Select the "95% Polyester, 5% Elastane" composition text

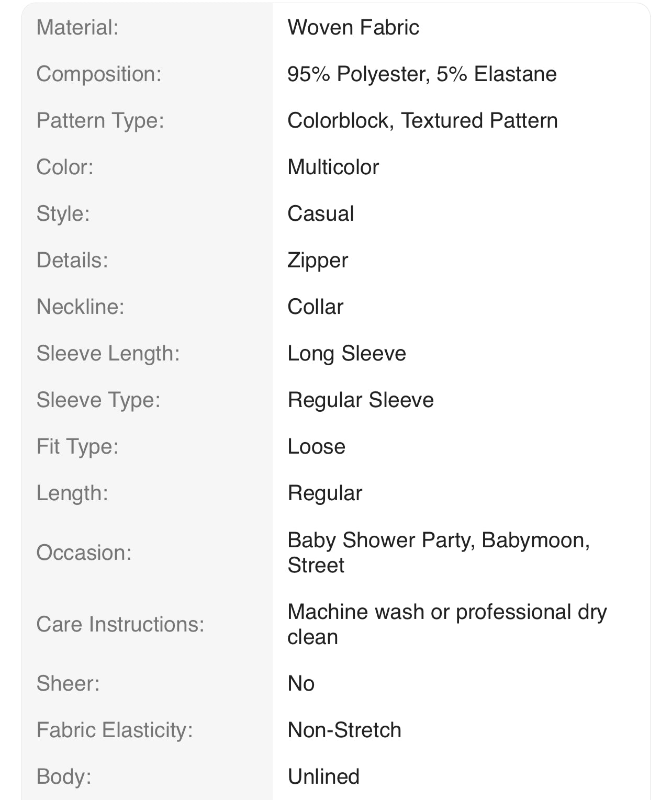pos(422,74)
